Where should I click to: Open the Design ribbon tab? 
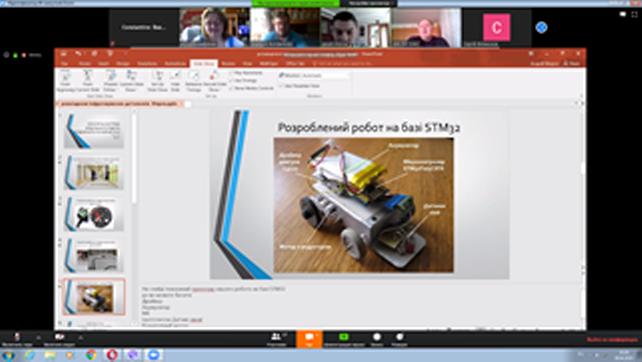[123, 63]
